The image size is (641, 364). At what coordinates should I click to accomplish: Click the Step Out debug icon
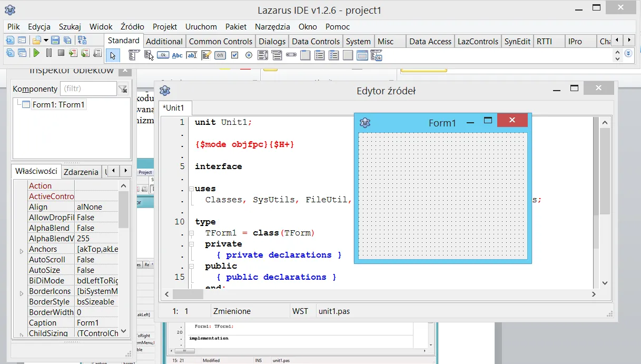click(97, 53)
